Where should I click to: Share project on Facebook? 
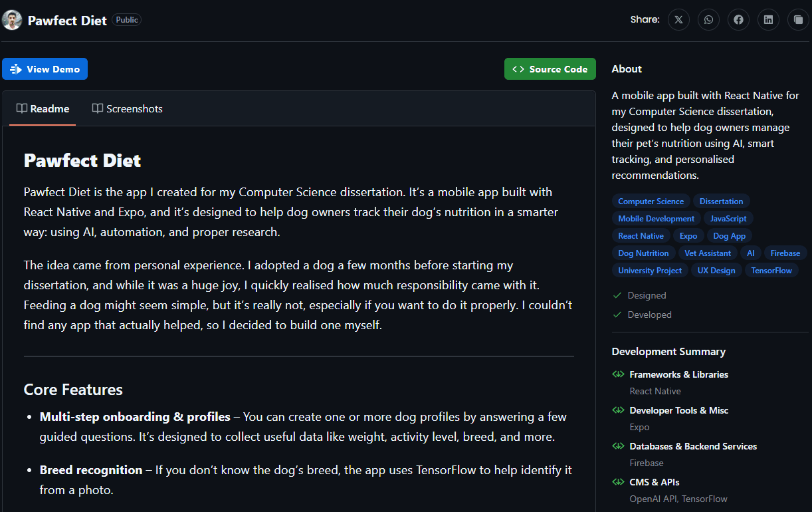click(x=738, y=20)
